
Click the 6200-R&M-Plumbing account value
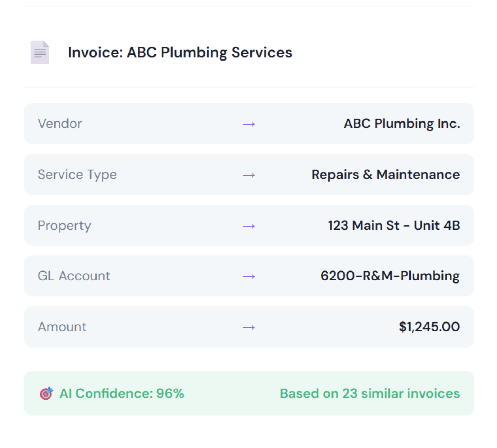point(390,276)
